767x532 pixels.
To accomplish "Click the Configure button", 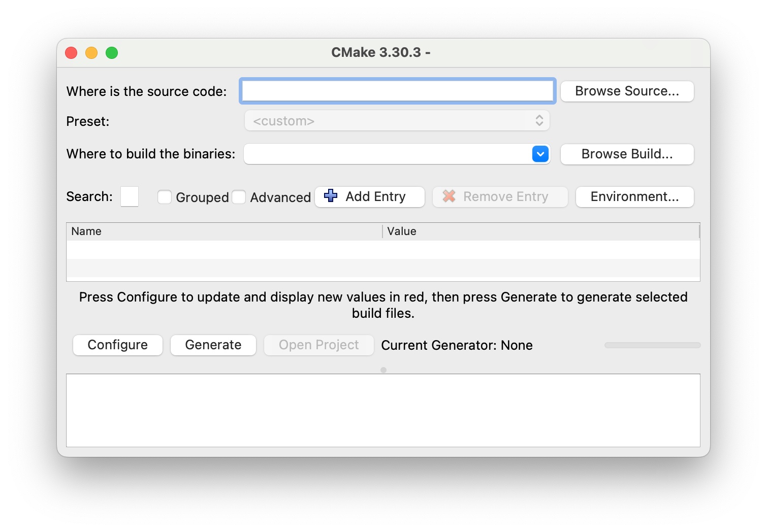I will [x=118, y=345].
